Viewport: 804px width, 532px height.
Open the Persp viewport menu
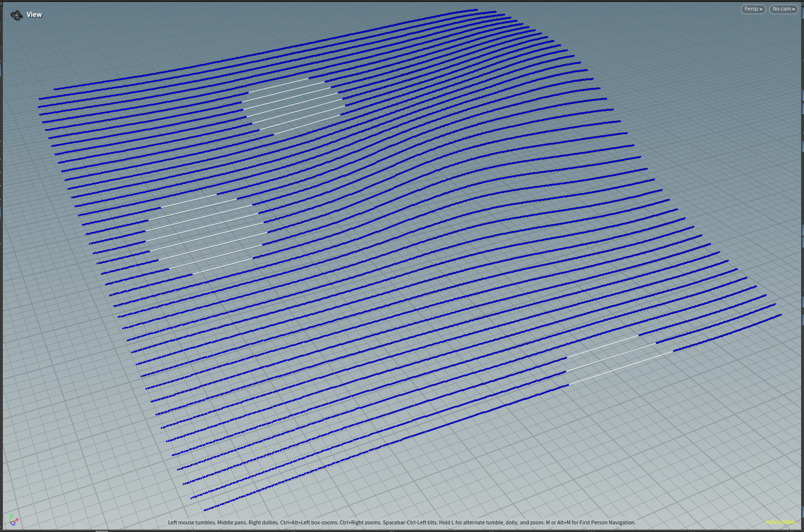click(753, 9)
